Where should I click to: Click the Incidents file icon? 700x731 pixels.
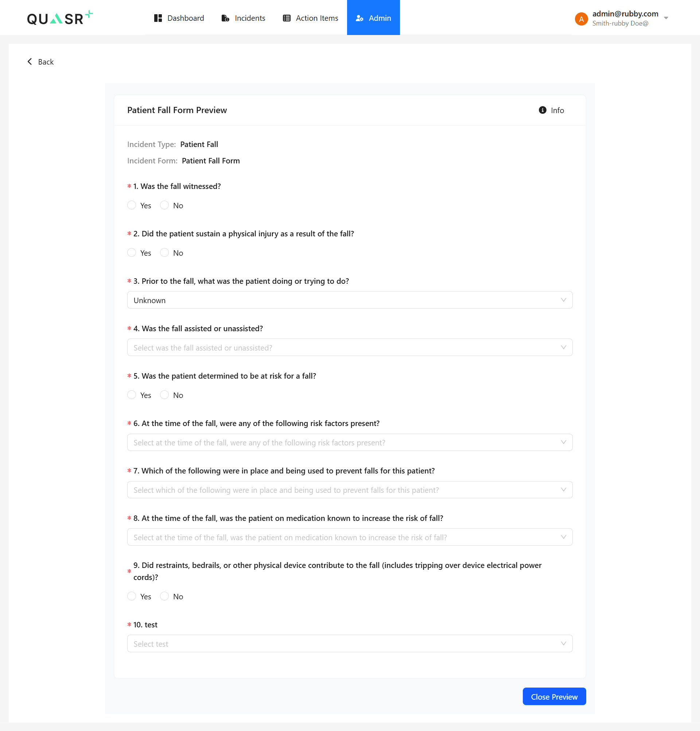tap(225, 18)
